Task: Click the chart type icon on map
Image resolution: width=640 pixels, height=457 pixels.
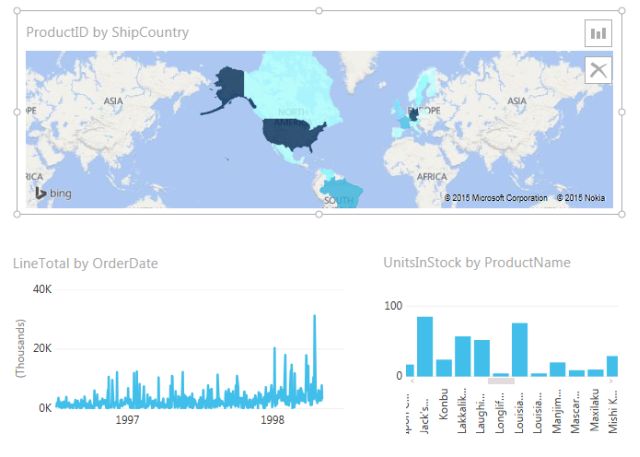Action: (x=598, y=33)
